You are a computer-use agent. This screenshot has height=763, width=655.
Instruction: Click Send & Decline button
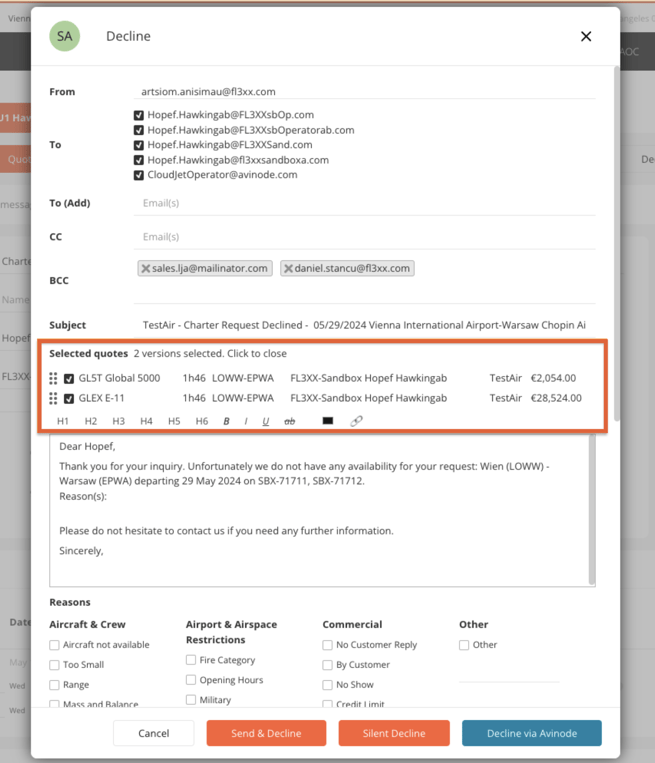(266, 733)
